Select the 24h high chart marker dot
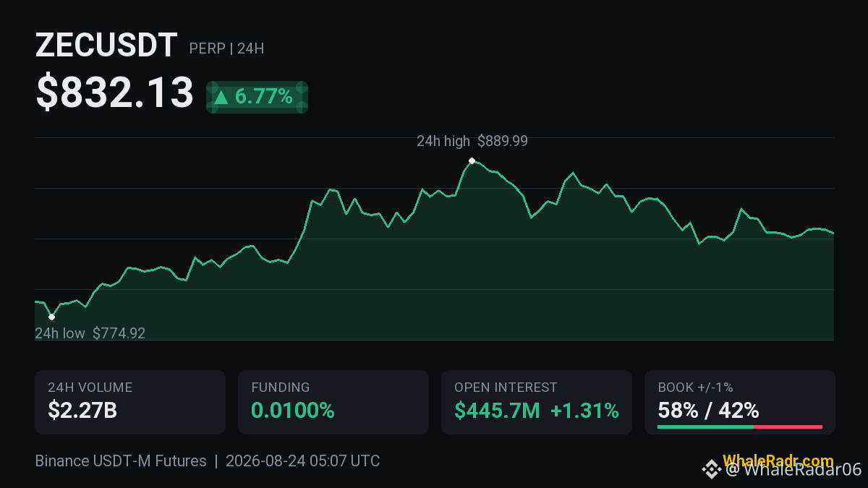868x488 pixels. pos(472,160)
